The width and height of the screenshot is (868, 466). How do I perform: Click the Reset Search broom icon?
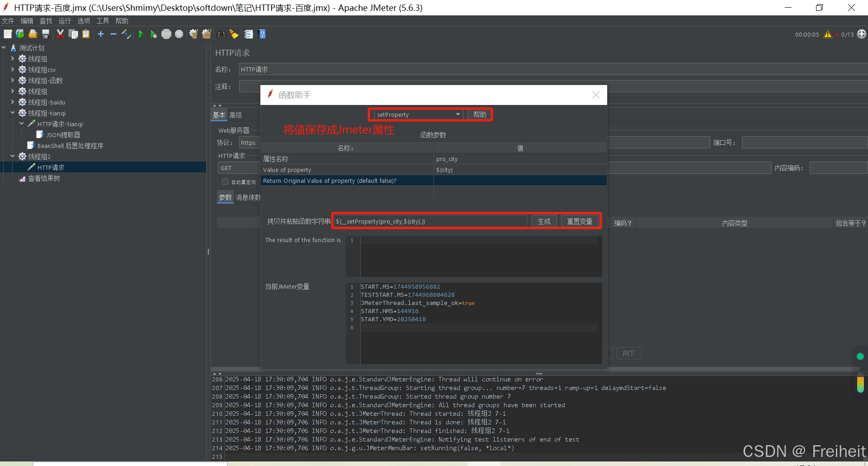coord(234,34)
